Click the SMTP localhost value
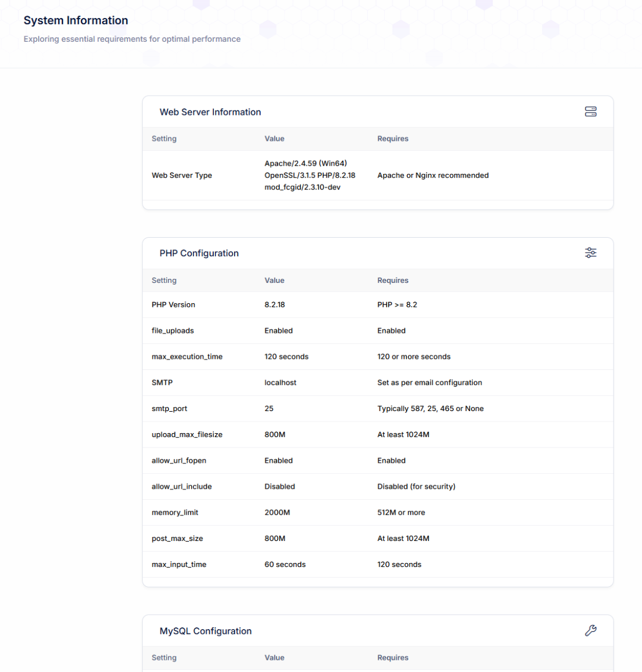Image resolution: width=642 pixels, height=672 pixels. (280, 383)
